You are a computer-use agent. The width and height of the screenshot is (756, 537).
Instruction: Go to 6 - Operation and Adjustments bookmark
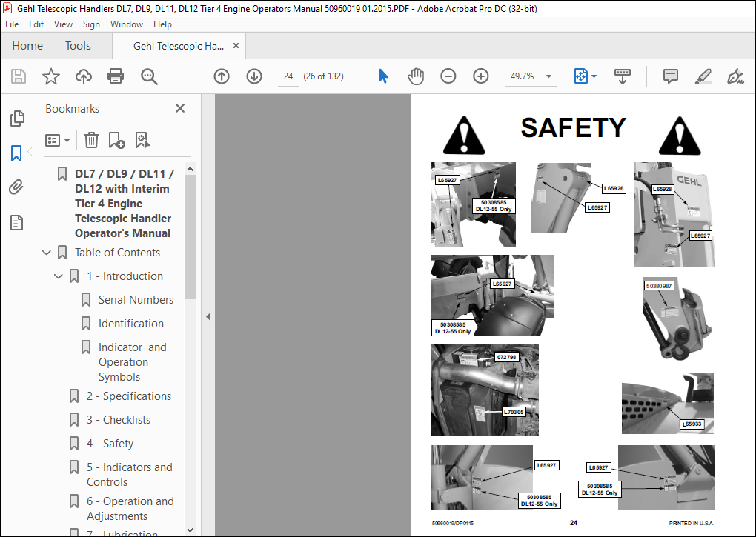[130, 509]
